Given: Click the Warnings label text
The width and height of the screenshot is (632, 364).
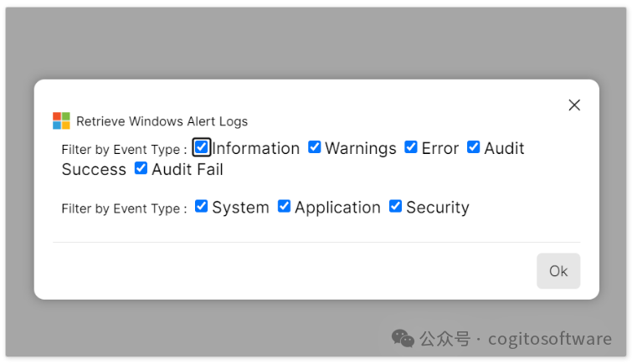Looking at the screenshot, I should (361, 149).
